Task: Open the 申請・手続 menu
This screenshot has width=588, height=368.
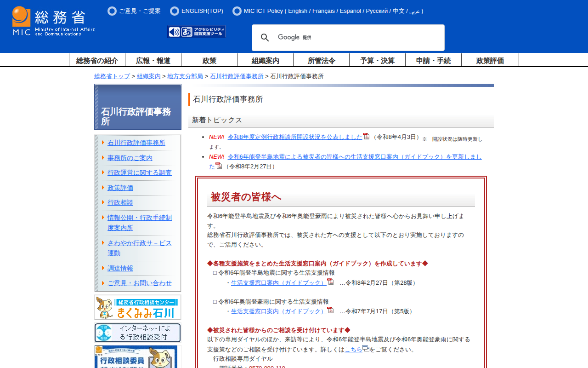Action: [433, 60]
